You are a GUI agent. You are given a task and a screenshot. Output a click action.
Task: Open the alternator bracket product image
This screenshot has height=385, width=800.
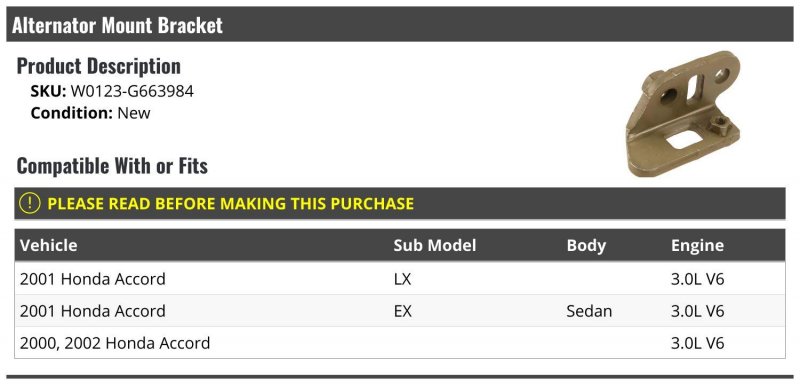pyautogui.click(x=683, y=114)
